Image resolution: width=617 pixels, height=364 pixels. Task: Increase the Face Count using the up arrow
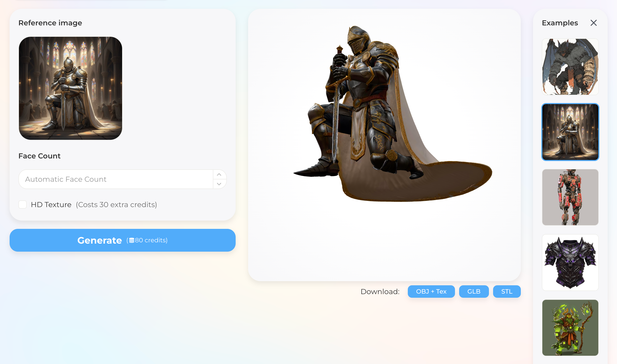[x=219, y=174]
